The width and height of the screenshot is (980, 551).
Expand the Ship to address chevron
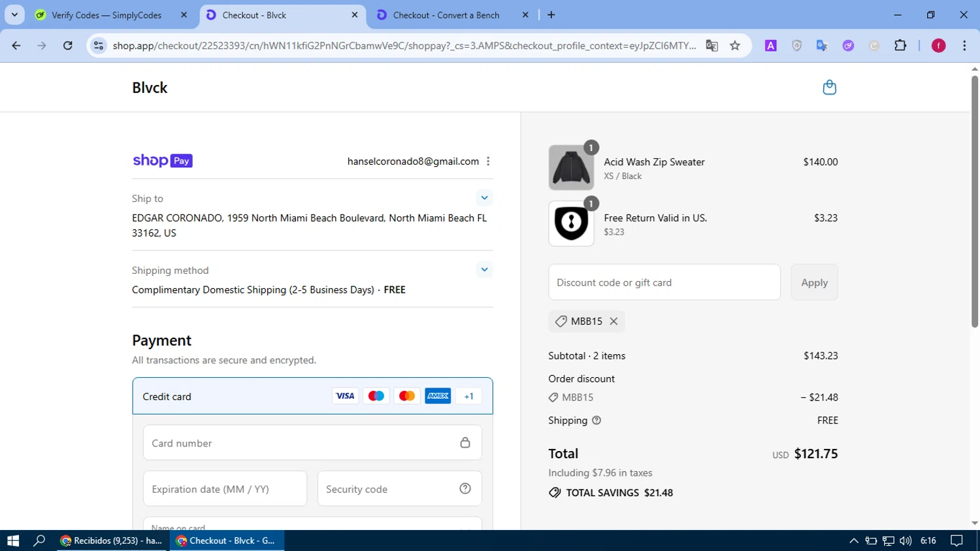(484, 198)
